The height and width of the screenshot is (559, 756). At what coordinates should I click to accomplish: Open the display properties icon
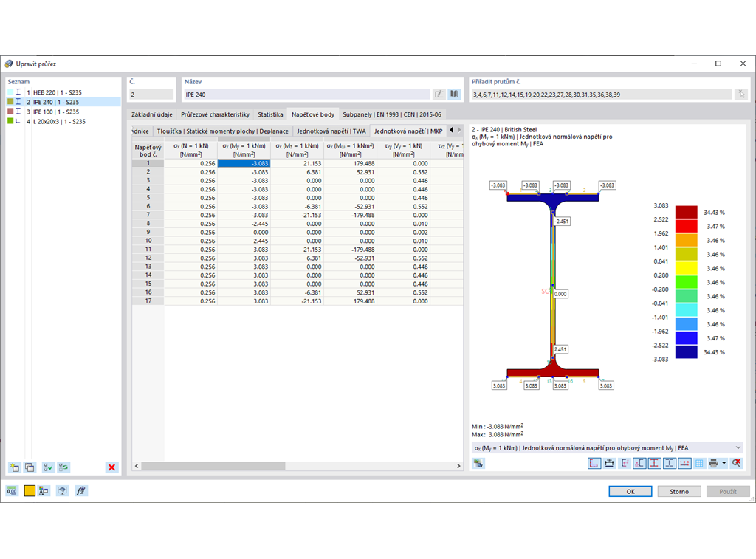pos(44,491)
